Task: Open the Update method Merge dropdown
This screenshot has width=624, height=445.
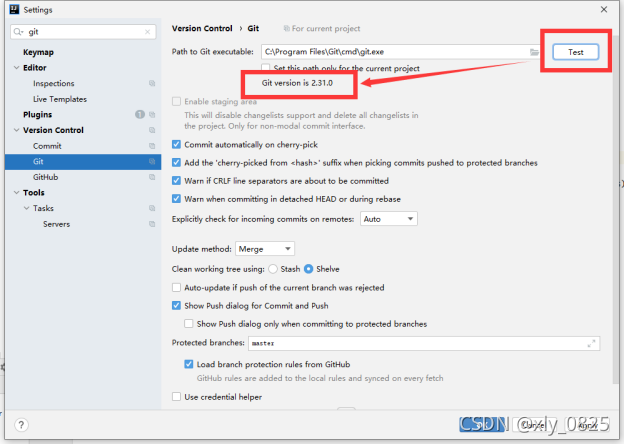Action: 265,249
